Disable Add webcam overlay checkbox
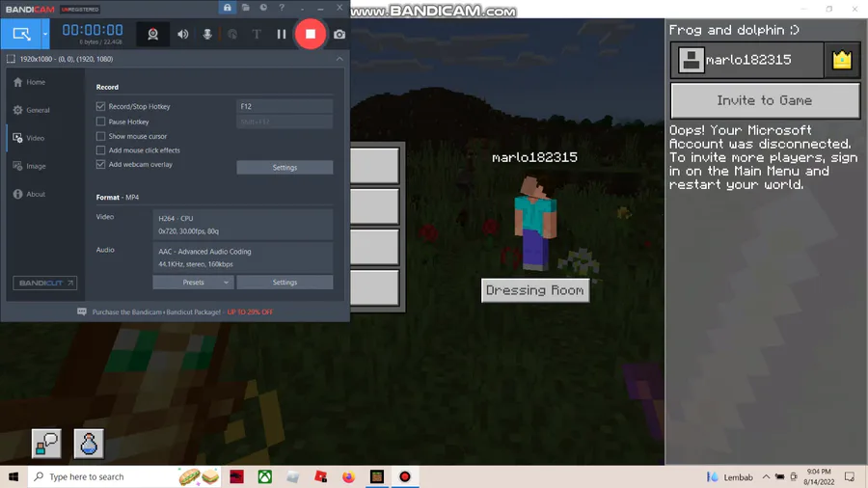 tap(100, 164)
